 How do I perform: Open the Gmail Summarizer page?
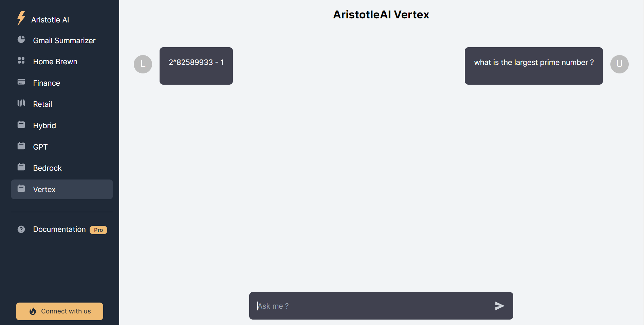64,41
